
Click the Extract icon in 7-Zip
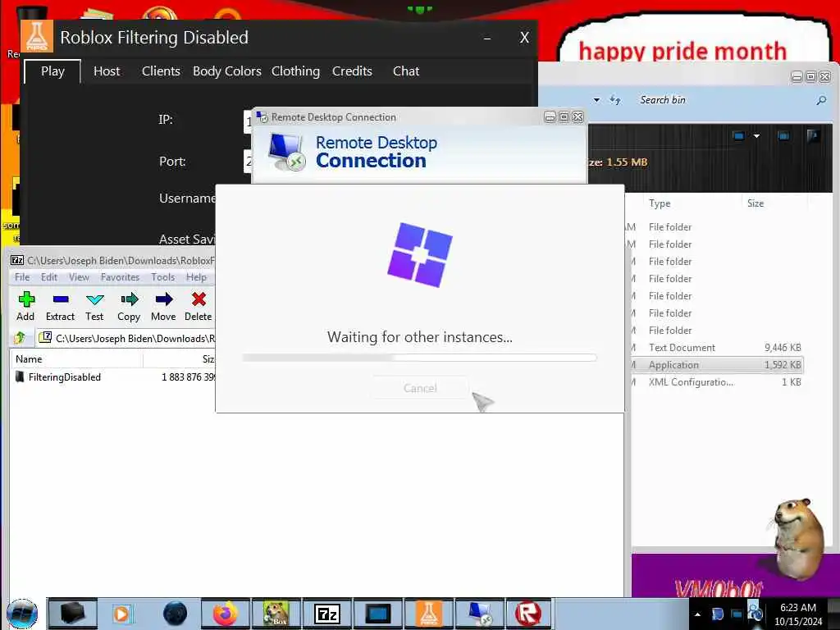(x=61, y=299)
